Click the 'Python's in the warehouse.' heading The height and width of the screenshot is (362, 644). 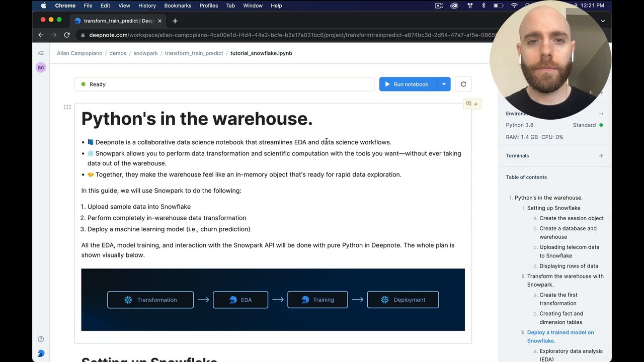(197, 119)
